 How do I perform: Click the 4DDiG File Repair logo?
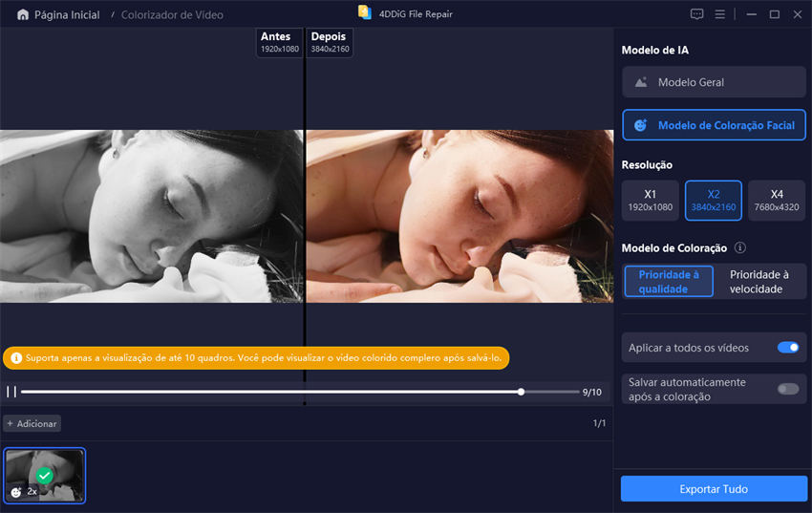(365, 12)
